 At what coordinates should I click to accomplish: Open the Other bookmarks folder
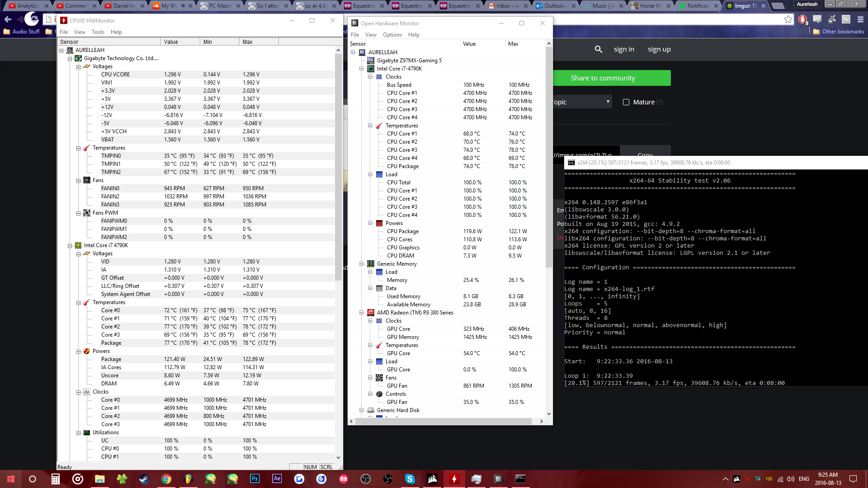(x=839, y=32)
